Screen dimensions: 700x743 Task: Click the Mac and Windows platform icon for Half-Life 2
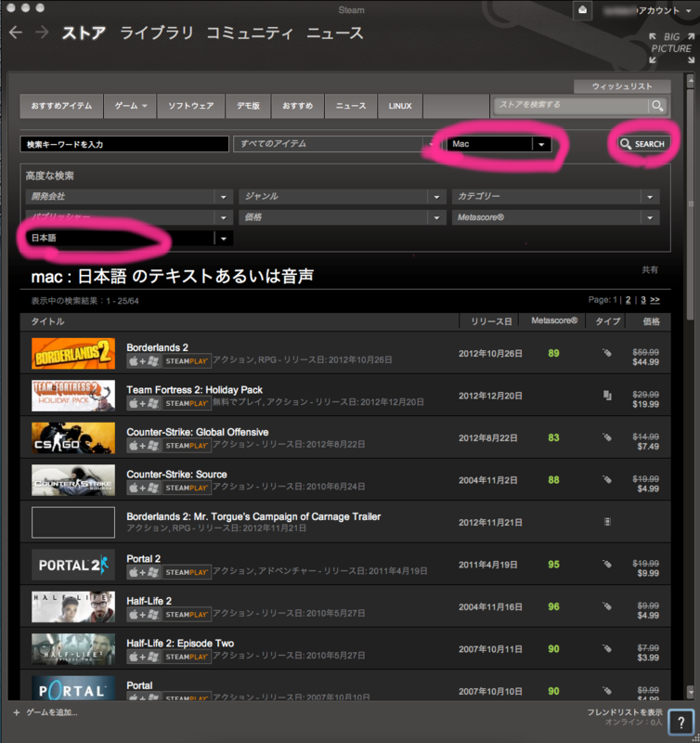[x=144, y=615]
